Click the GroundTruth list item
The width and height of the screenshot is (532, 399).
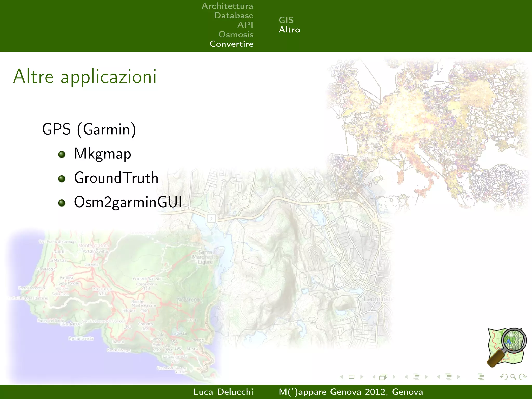(116, 178)
